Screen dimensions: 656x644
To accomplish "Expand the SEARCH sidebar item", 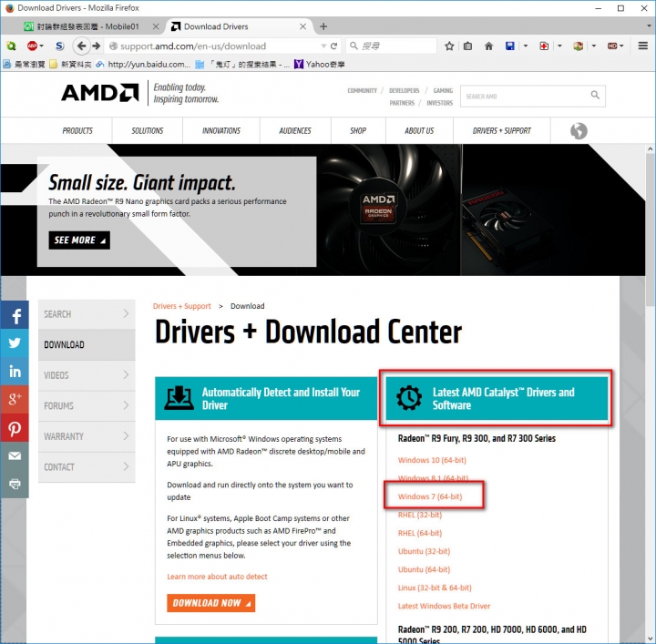I will tap(87, 314).
